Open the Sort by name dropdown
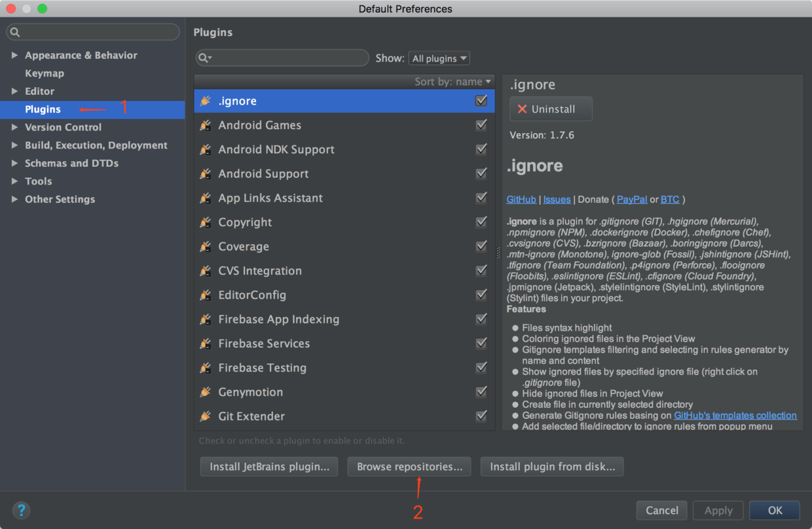 [x=452, y=82]
